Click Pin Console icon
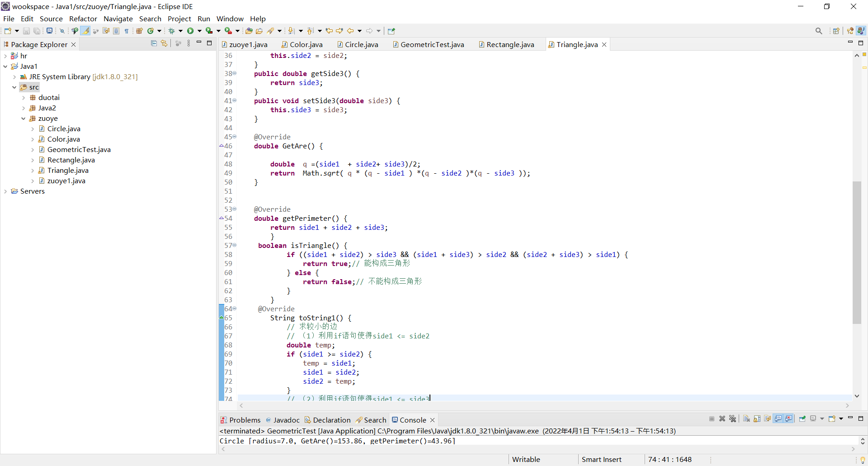The width and height of the screenshot is (868, 466). pyautogui.click(x=802, y=418)
